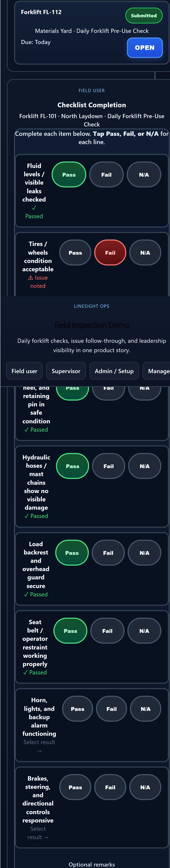This screenshot has width=170, height=868.
Task: Select the Field user view tab
Action: click(24, 371)
